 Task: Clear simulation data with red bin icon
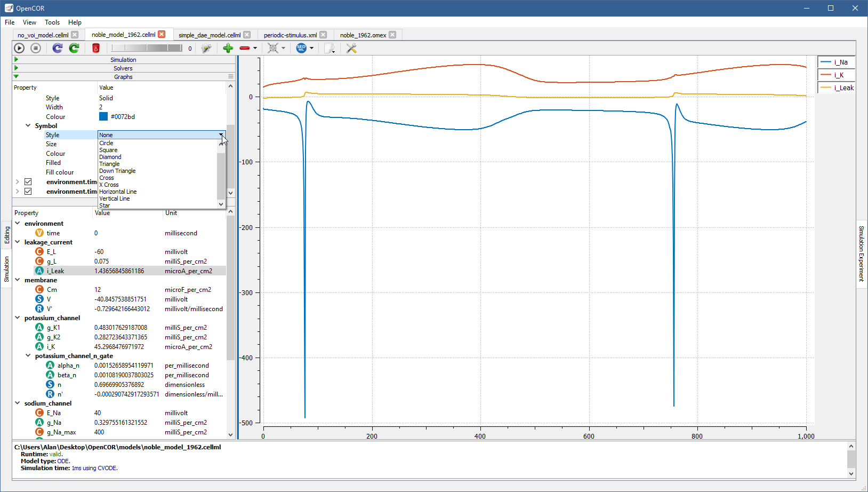[96, 48]
